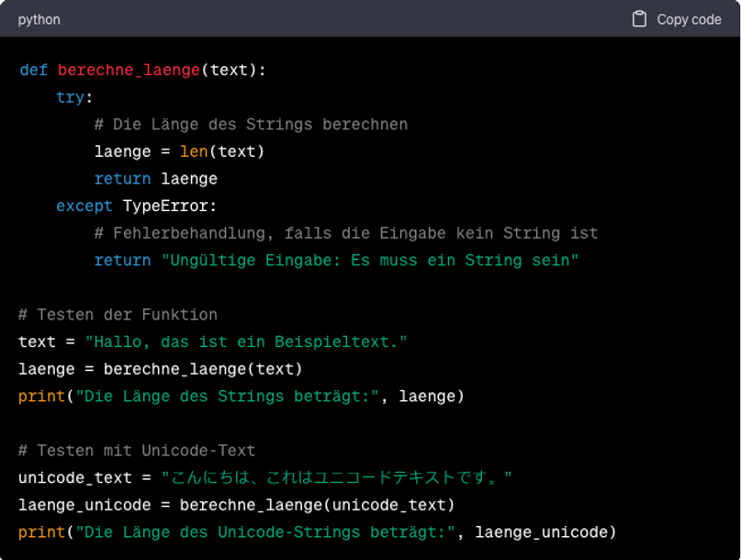Click the comment "Testen der Funktion"

(118, 315)
